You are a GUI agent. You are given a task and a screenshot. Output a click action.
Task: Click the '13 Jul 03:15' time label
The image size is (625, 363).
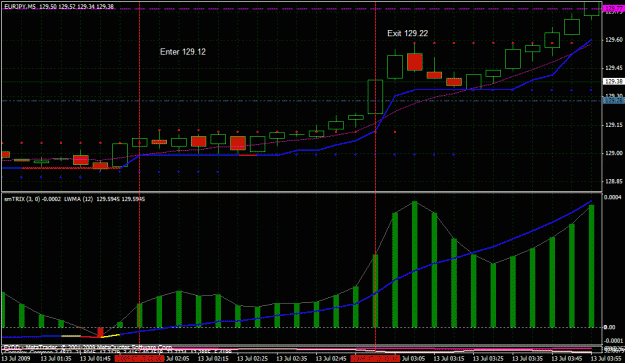tap(449, 359)
